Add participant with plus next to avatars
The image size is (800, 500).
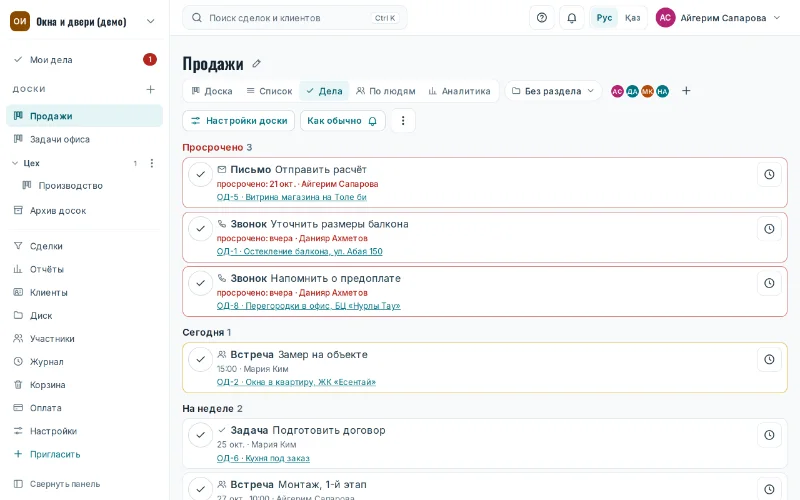(686, 91)
